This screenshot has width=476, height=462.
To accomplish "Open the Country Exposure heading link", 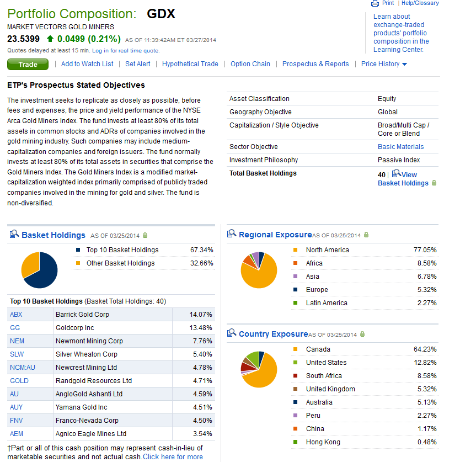I will [x=274, y=334].
